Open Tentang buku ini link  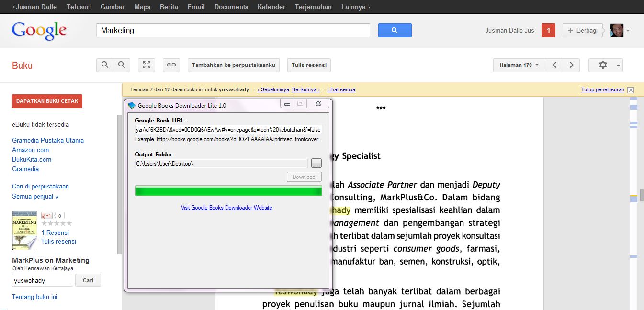click(x=34, y=297)
